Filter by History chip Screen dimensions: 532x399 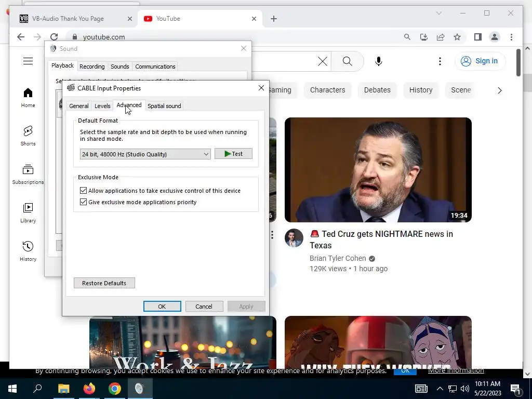(421, 90)
